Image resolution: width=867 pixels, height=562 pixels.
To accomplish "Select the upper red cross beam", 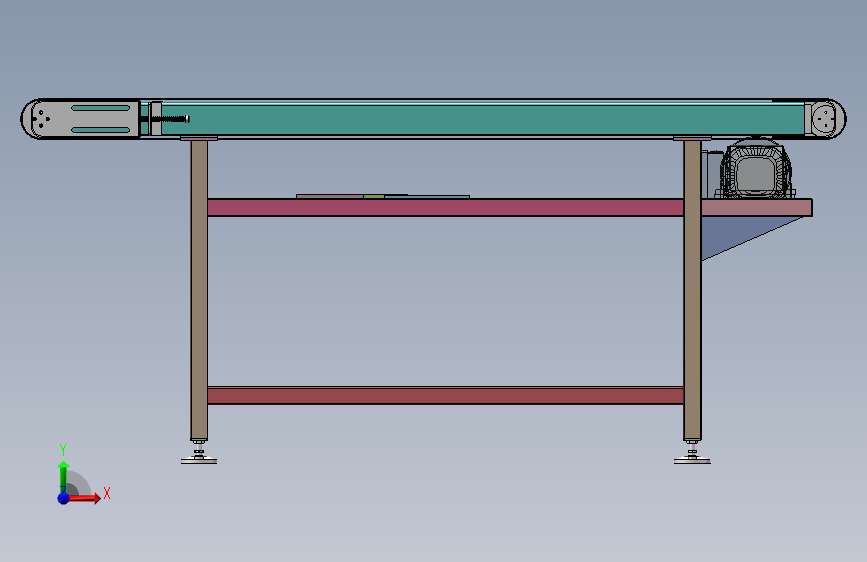I will [446, 207].
